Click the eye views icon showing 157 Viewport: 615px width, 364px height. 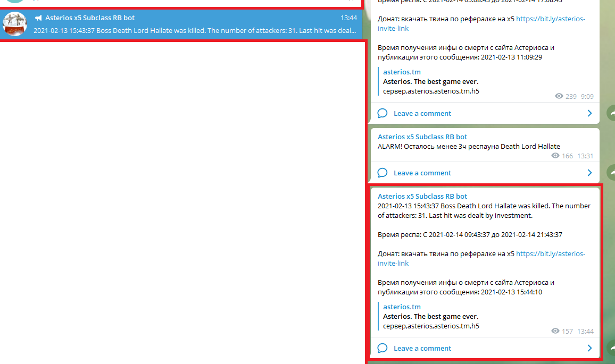(x=555, y=331)
